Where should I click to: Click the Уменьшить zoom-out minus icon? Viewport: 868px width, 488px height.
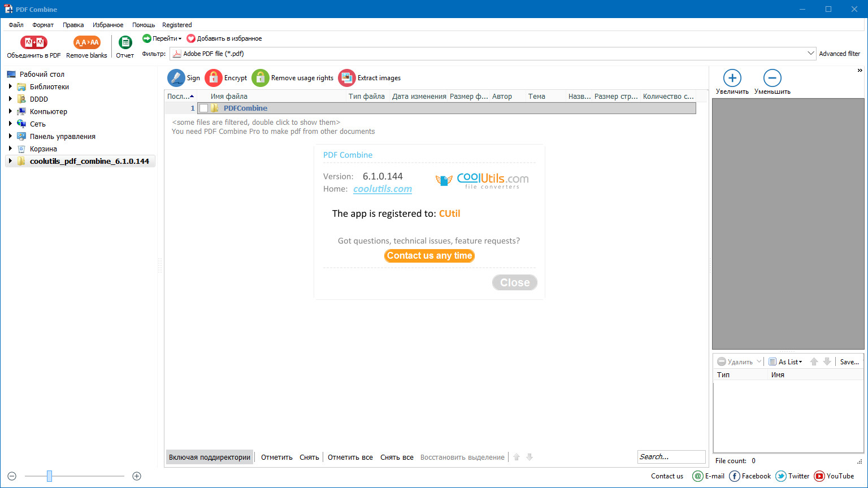pyautogui.click(x=772, y=78)
